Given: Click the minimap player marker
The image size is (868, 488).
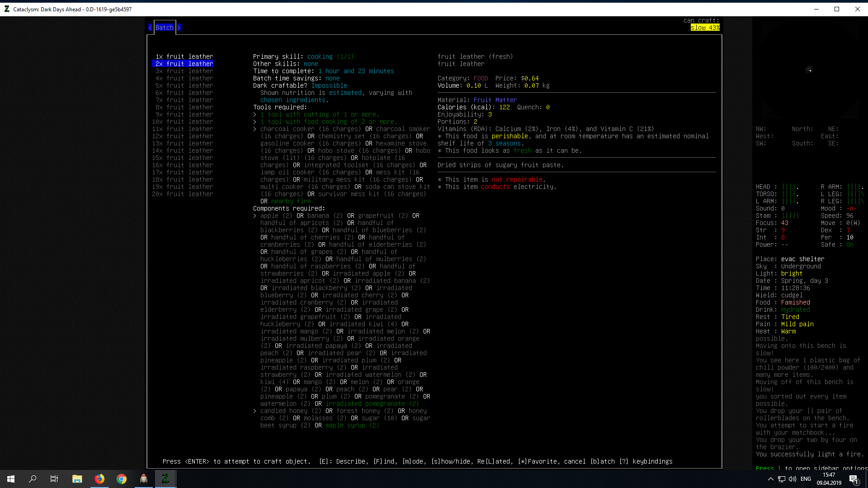Looking at the screenshot, I should click(x=809, y=70).
